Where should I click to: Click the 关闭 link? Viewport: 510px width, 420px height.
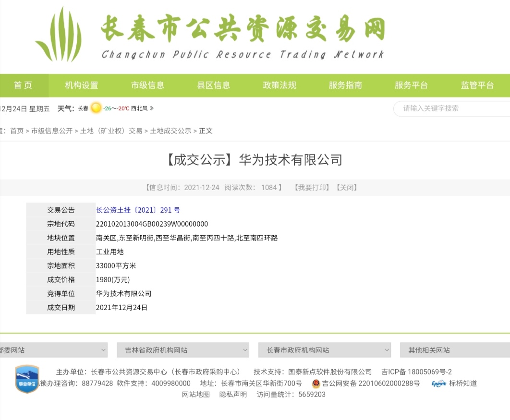click(x=346, y=188)
